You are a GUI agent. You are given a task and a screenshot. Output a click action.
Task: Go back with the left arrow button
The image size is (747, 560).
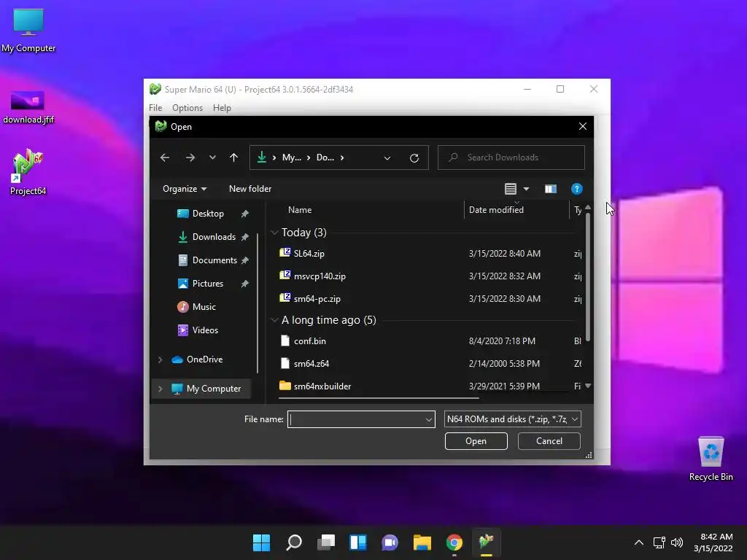click(x=165, y=157)
